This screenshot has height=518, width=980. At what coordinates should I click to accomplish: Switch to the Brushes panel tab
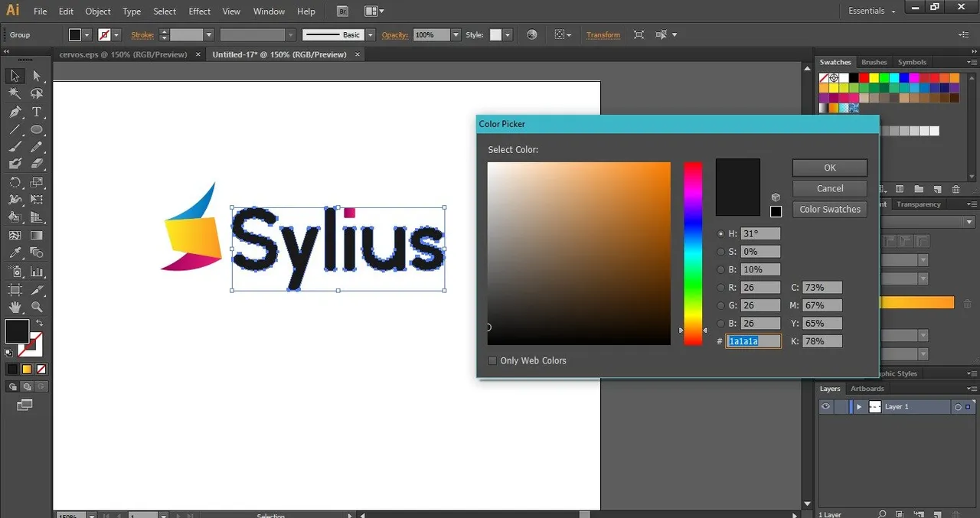point(874,63)
